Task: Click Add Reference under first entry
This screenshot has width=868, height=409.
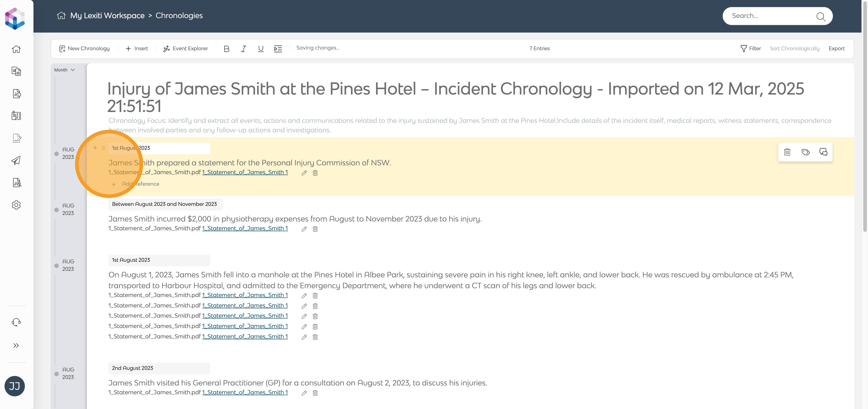Action: tap(140, 184)
